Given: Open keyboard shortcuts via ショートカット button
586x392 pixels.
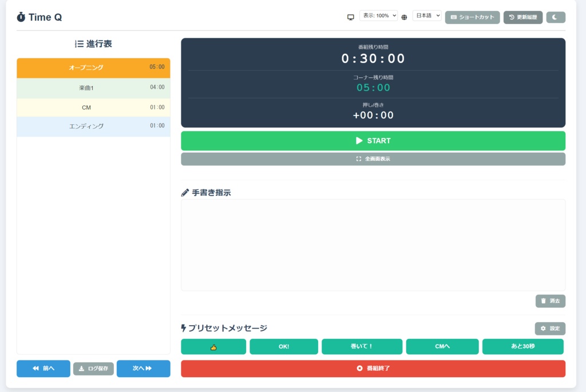Looking at the screenshot, I should (472, 17).
